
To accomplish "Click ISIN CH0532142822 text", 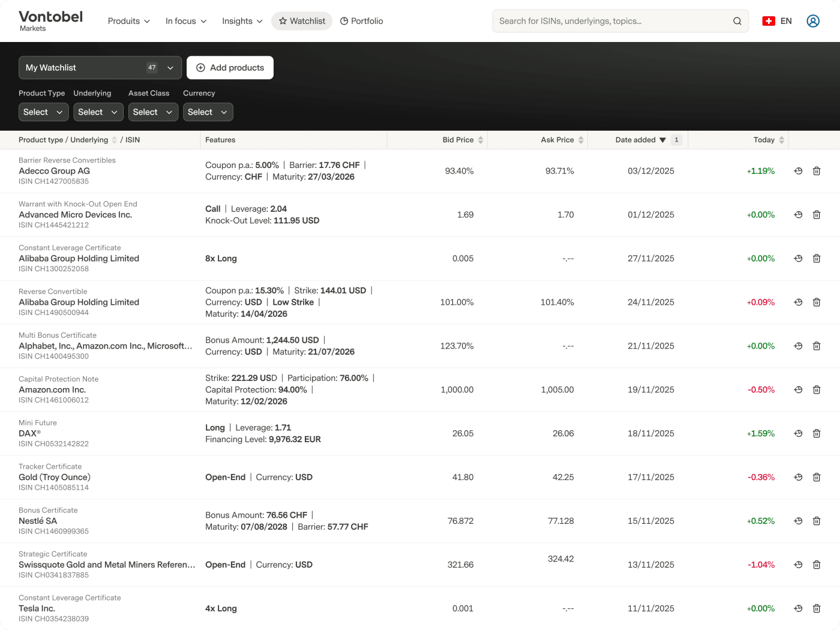I will coord(53,444).
